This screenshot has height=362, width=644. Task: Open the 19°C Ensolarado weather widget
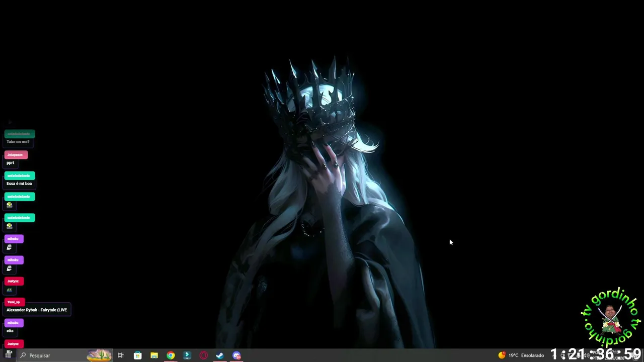point(521,355)
